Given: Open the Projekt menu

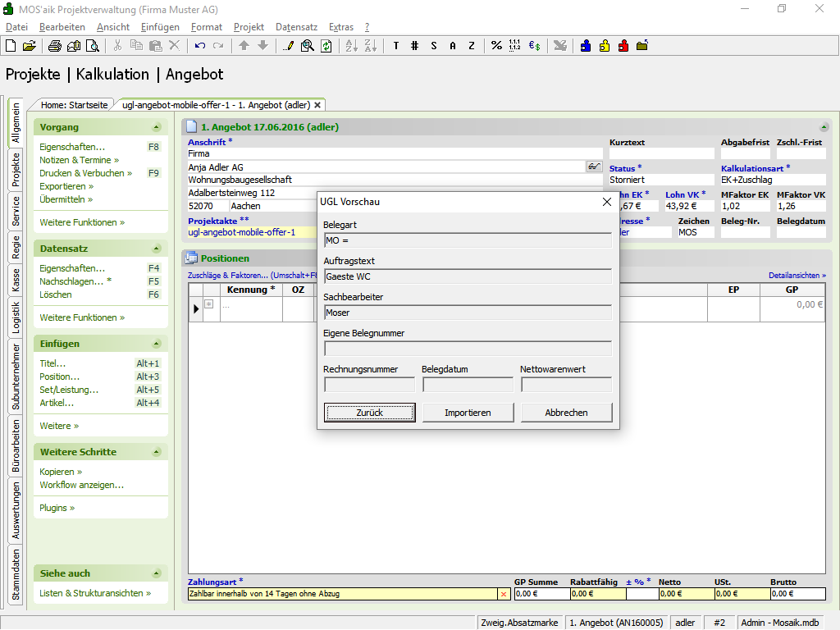Looking at the screenshot, I should [x=249, y=27].
